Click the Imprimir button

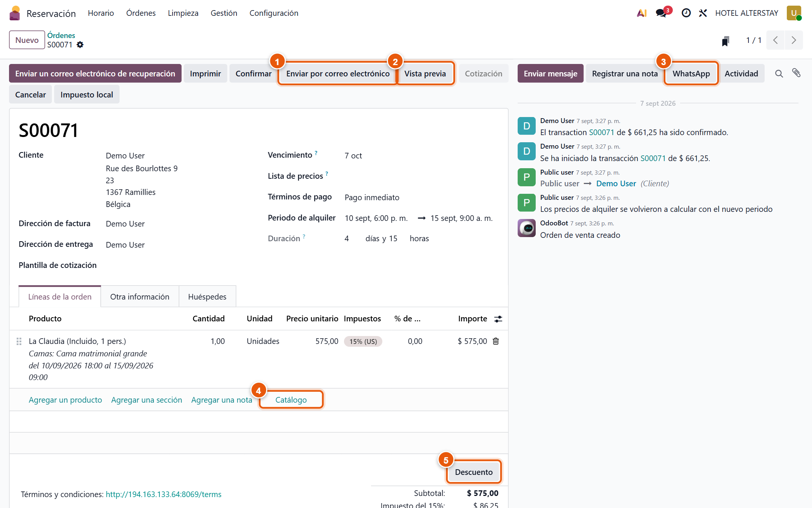click(205, 73)
